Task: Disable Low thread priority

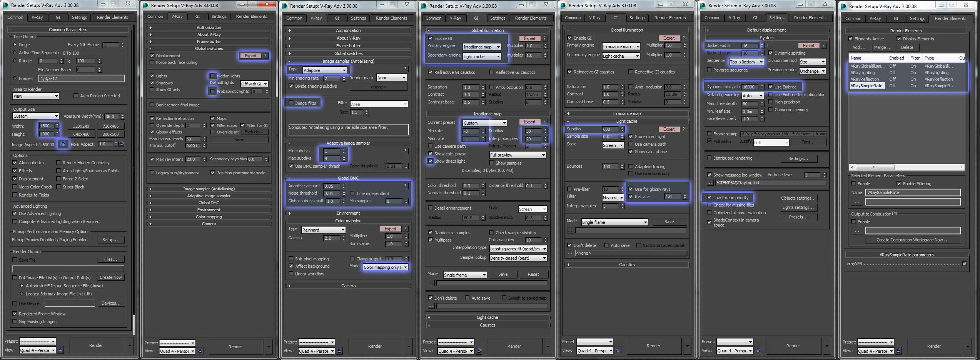Action: coord(709,198)
